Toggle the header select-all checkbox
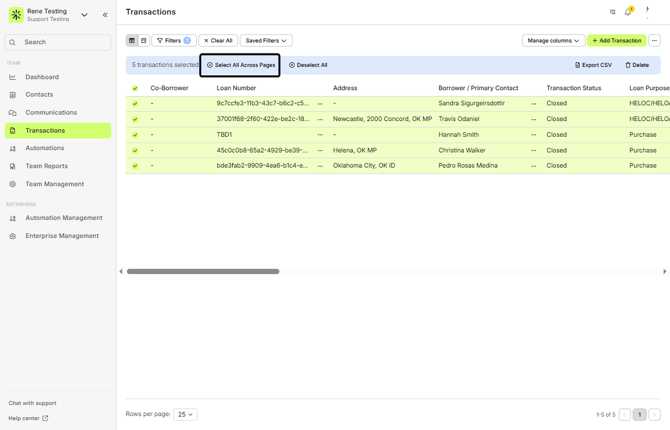 (x=135, y=88)
